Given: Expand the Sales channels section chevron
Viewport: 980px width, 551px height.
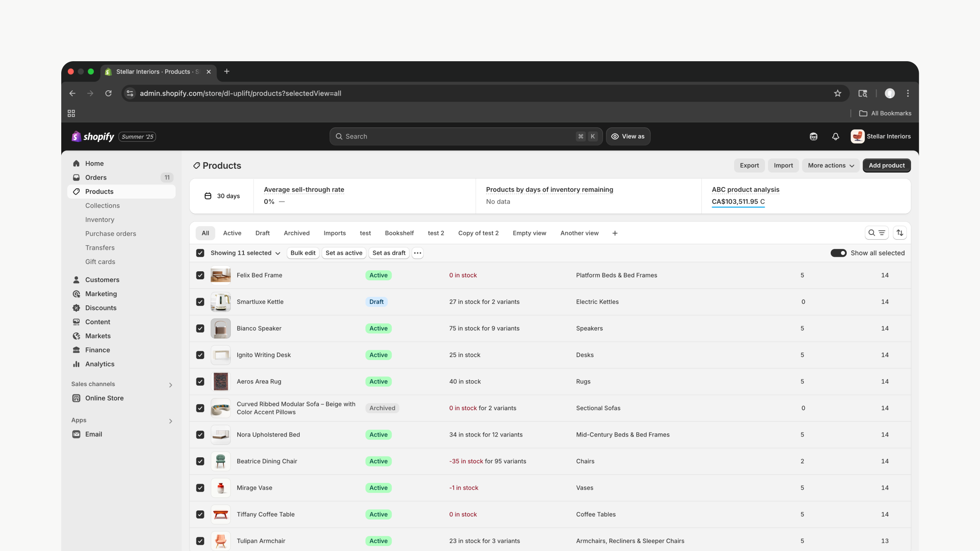Looking at the screenshot, I should [171, 385].
